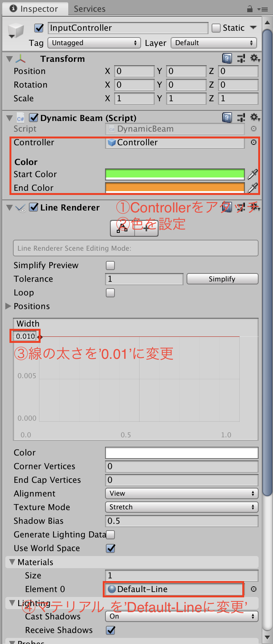This screenshot has height=644, width=273.
Task: Enable Generate Lighting Data checkbox
Action: [110, 535]
